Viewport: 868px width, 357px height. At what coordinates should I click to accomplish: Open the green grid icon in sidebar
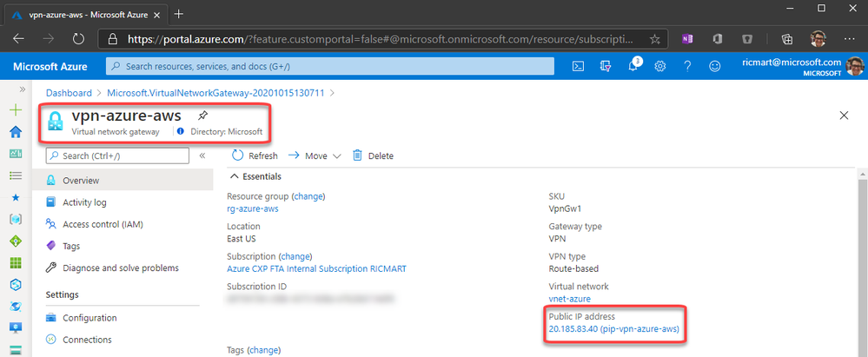point(16,263)
